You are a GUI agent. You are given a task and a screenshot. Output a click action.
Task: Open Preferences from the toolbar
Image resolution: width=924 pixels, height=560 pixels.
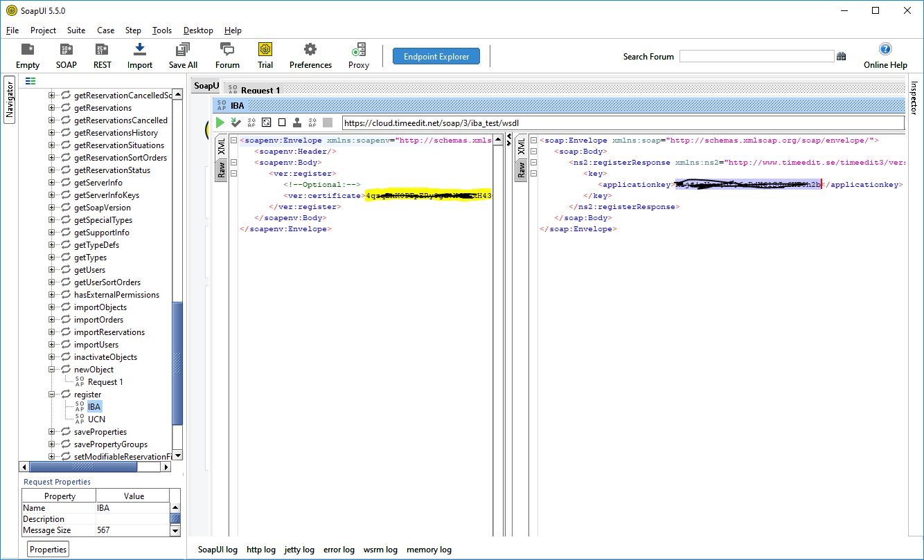pos(310,55)
